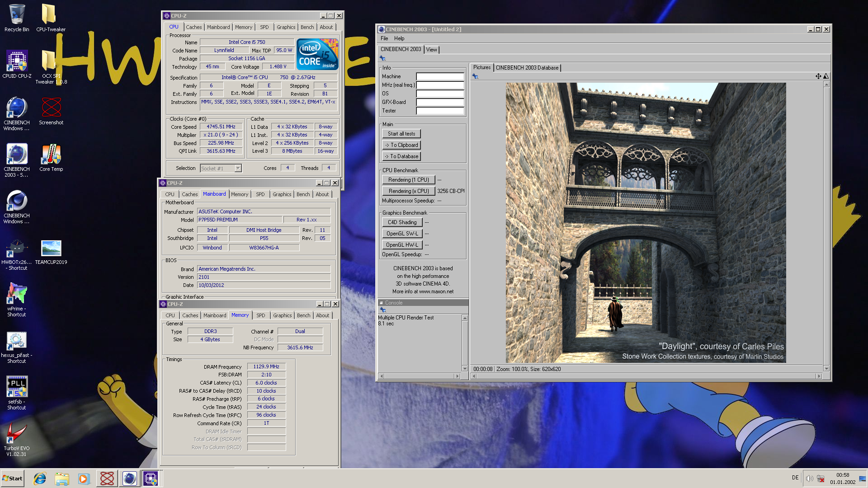Image resolution: width=868 pixels, height=488 pixels.
Task: Click the OpenGL SW-L button
Action: pos(402,234)
